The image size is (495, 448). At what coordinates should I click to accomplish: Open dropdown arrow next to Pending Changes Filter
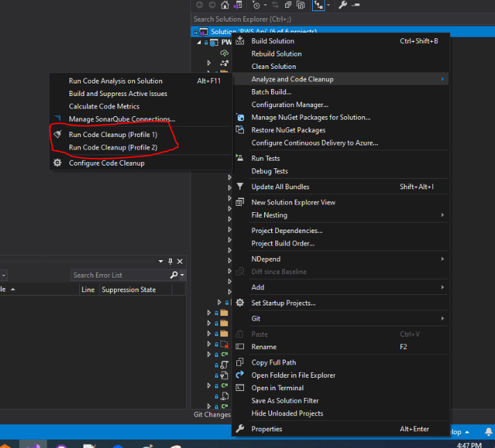click(x=265, y=5)
